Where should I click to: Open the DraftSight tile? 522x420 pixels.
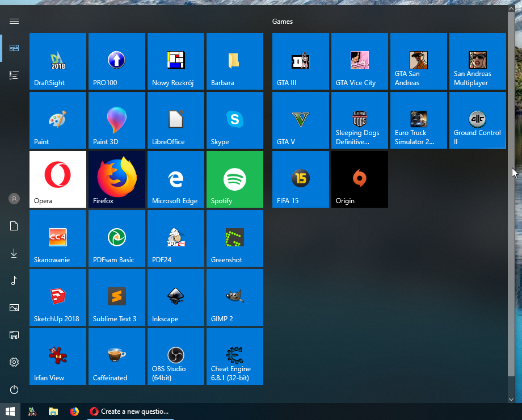tap(58, 61)
